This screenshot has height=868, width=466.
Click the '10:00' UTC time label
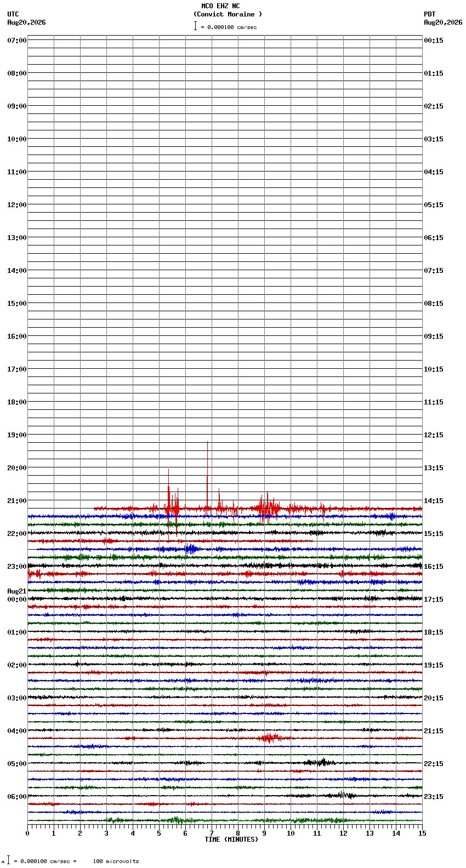coord(17,139)
